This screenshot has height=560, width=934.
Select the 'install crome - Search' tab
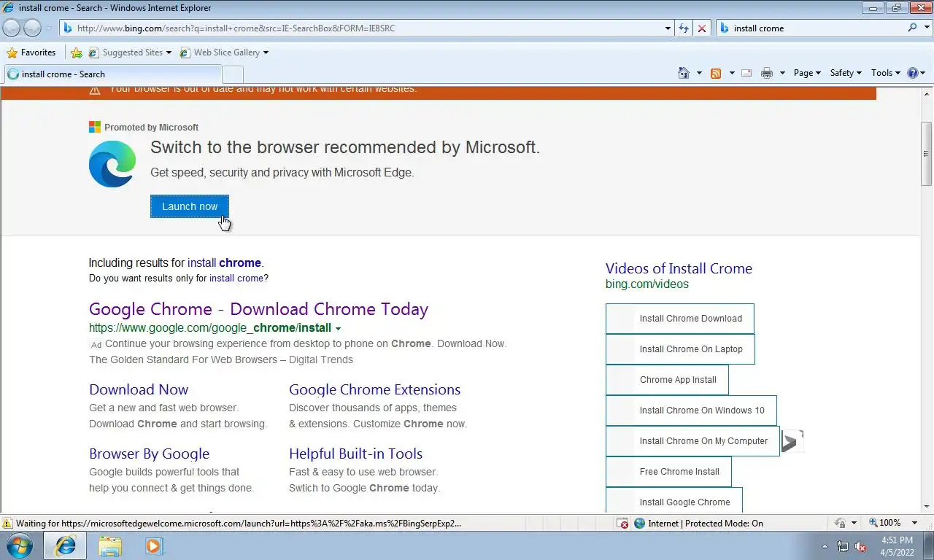pyautogui.click(x=112, y=74)
